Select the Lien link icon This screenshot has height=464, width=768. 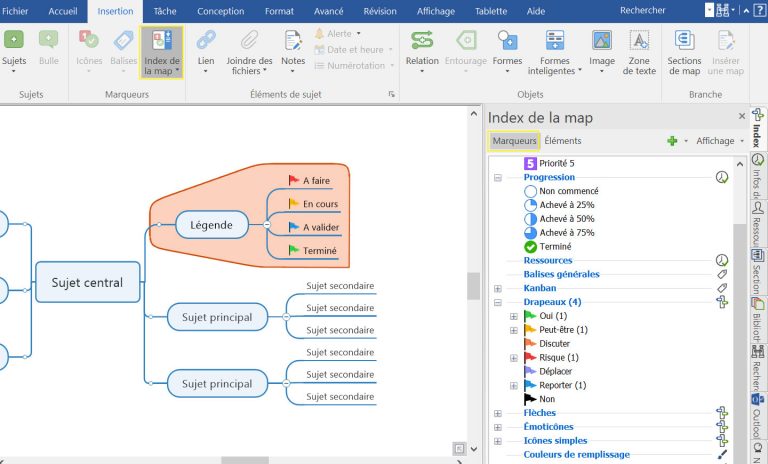(x=206, y=41)
